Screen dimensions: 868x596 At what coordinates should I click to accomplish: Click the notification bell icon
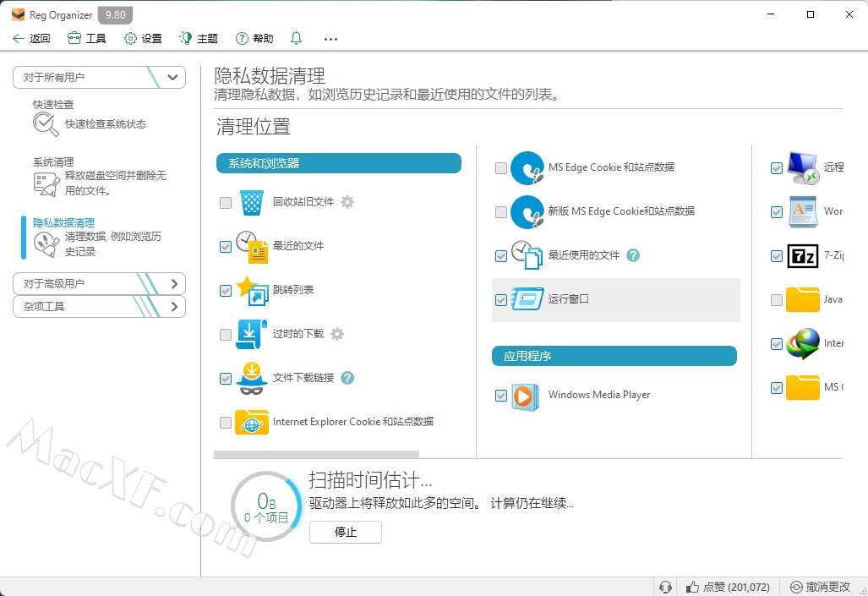click(296, 38)
